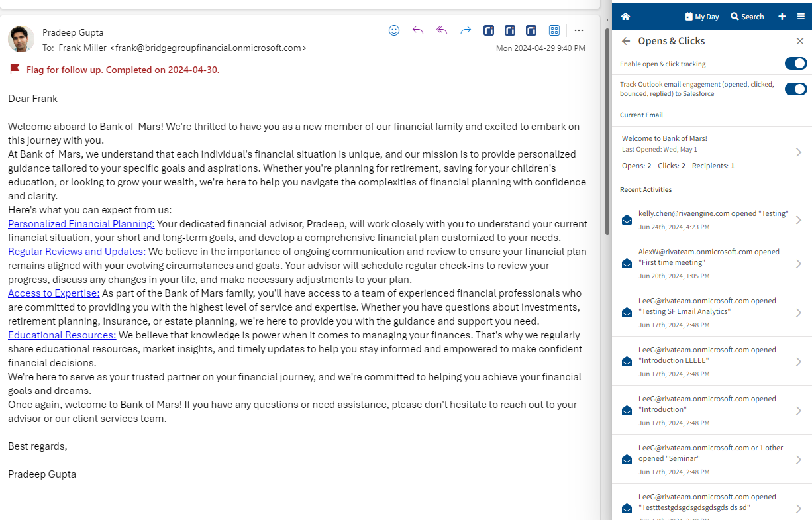Click "Last Opened: Wed, May 1" text
The height and width of the screenshot is (520, 812).
tap(660, 150)
